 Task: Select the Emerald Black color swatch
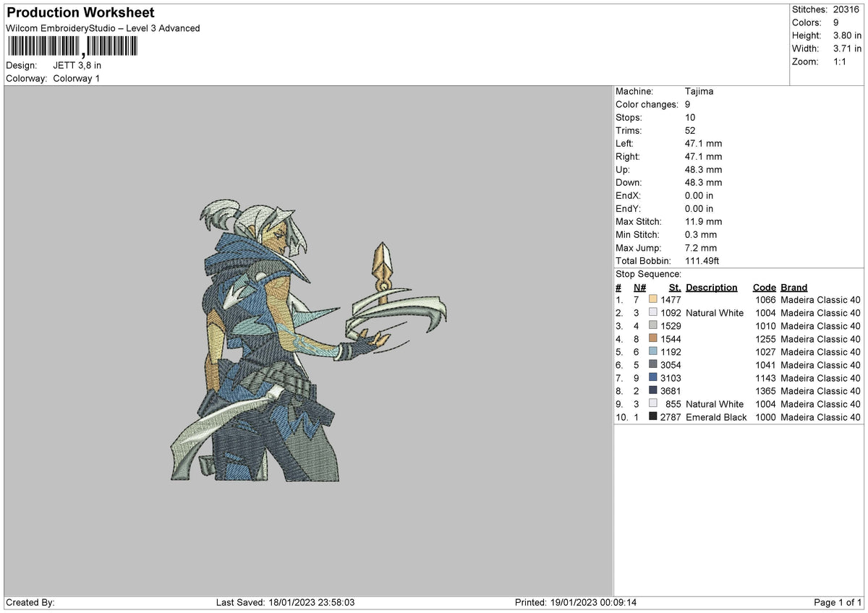coord(653,417)
